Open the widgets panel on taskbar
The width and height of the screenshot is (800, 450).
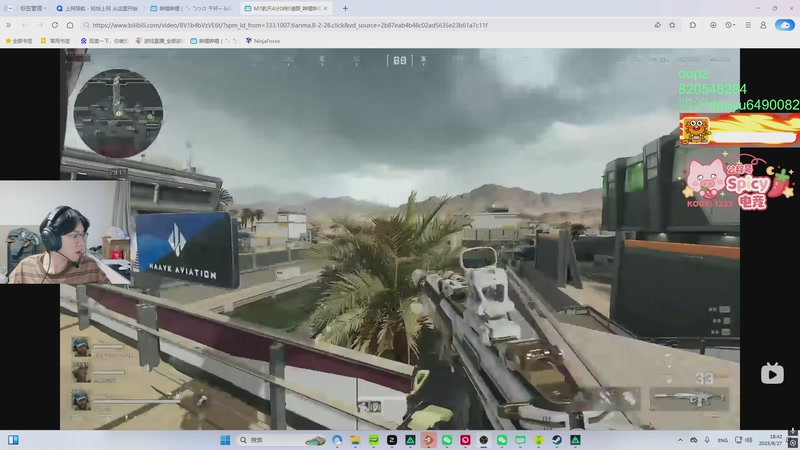[13, 440]
